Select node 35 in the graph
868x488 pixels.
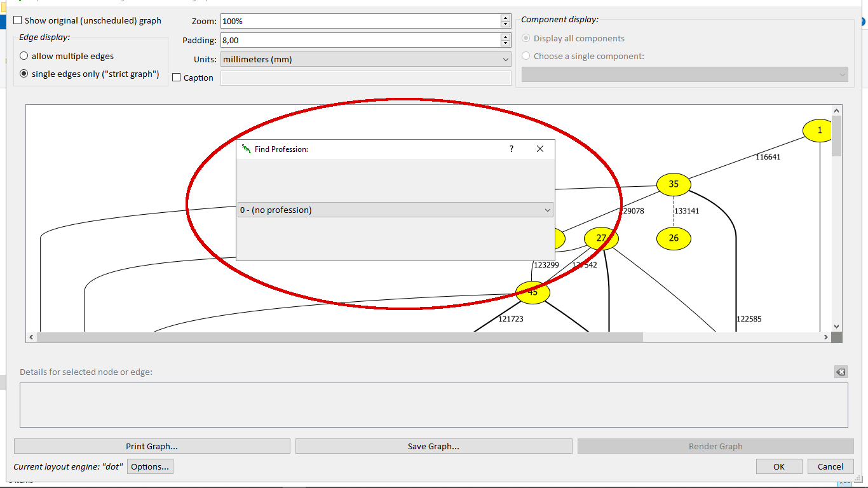click(x=674, y=184)
